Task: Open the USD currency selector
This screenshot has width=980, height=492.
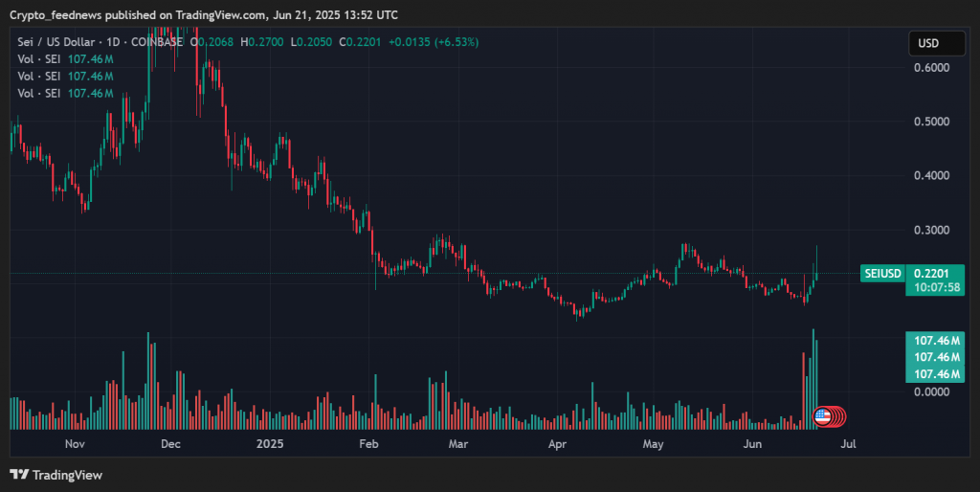Action: click(928, 43)
